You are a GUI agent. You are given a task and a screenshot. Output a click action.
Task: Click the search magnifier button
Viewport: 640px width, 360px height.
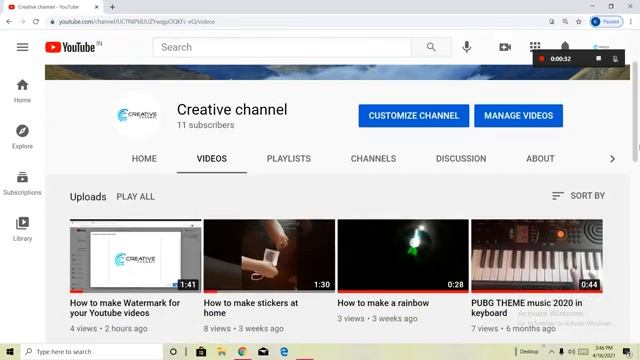[x=431, y=47]
